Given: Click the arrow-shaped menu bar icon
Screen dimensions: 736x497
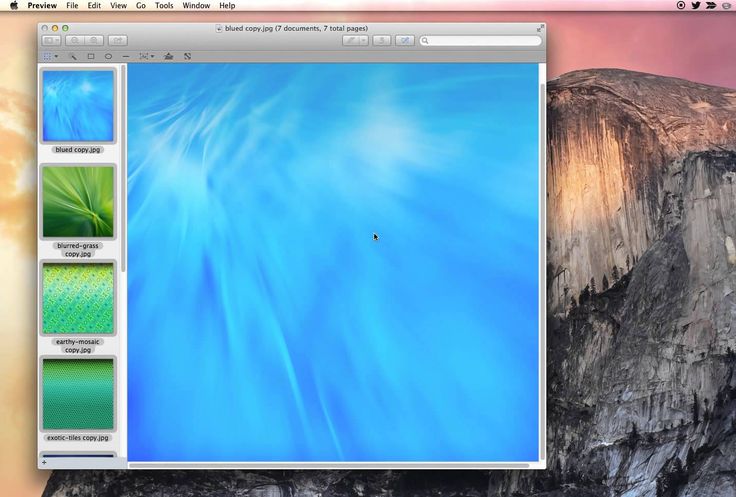Looking at the screenshot, I should (x=711, y=6).
